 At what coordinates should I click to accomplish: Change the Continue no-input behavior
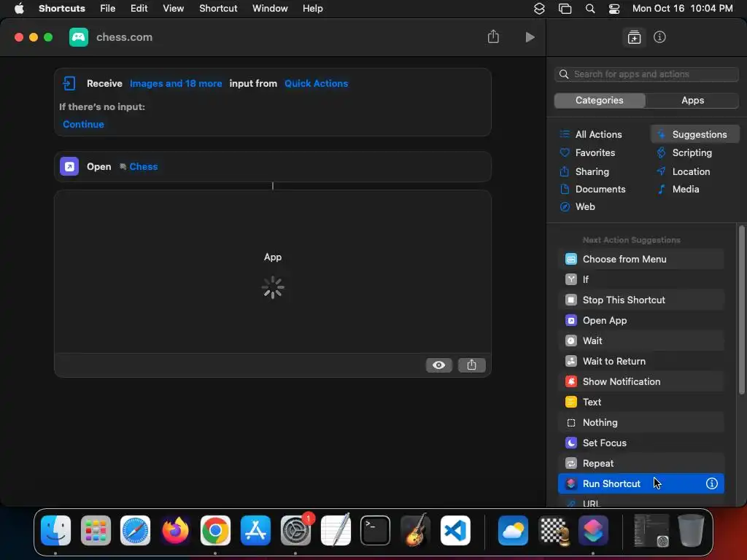click(83, 124)
